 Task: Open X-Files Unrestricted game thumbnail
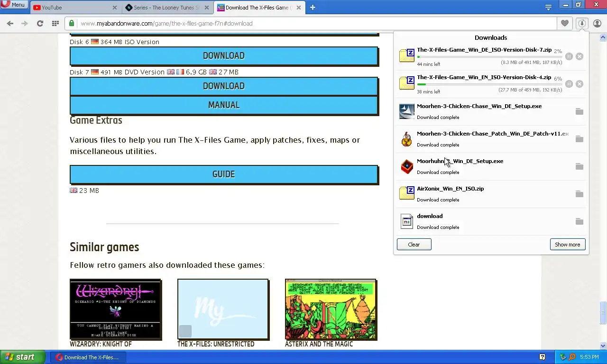tap(223, 309)
